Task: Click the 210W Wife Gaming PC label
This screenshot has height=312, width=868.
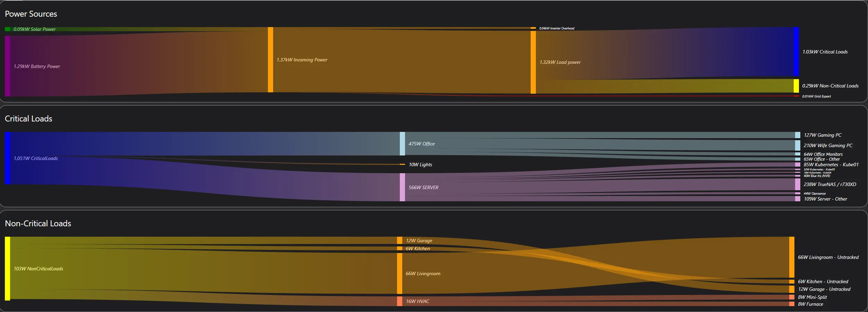Action: click(x=828, y=145)
